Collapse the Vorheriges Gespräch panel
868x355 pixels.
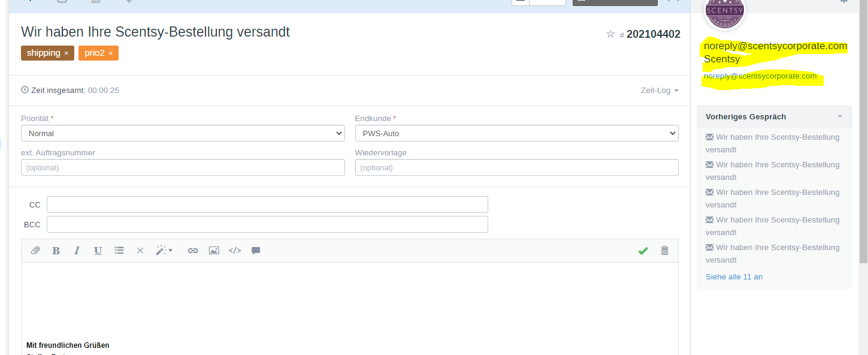tap(840, 116)
